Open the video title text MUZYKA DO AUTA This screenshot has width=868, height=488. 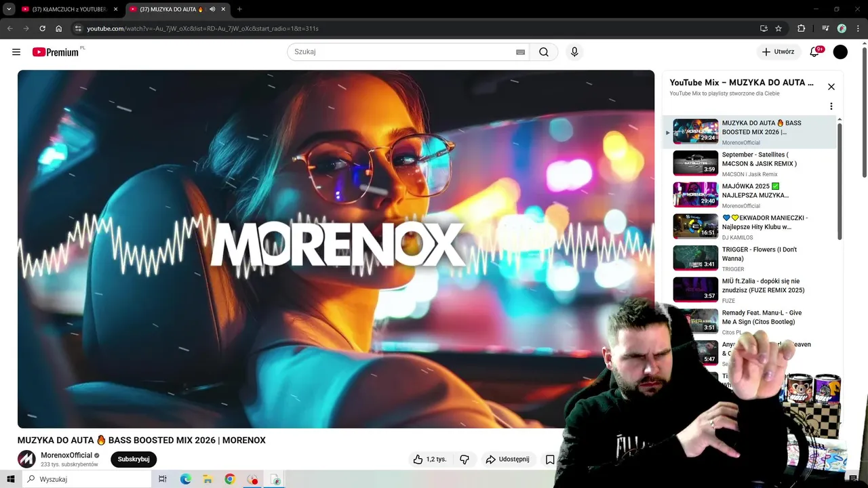click(142, 441)
